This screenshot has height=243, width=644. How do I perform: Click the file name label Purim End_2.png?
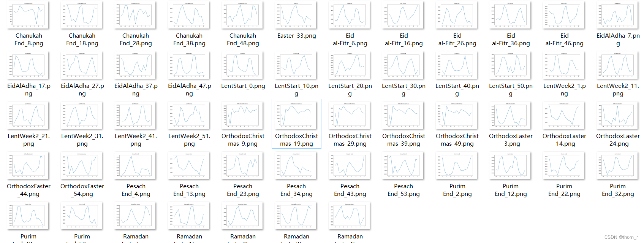(457, 190)
